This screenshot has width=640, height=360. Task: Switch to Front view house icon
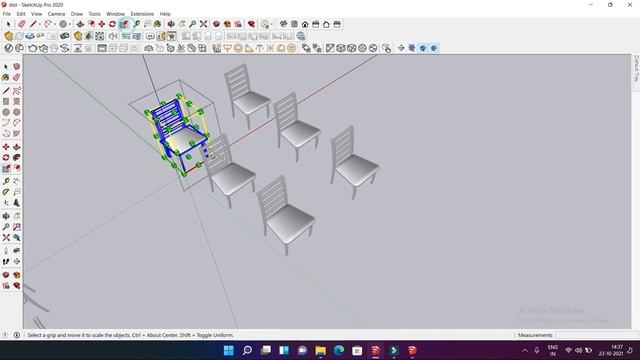305,24
